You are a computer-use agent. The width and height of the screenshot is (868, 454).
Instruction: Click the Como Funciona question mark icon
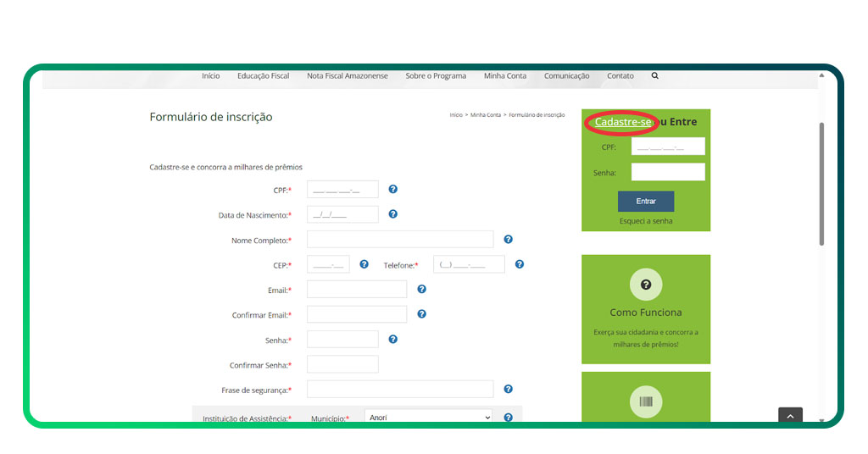pyautogui.click(x=646, y=285)
